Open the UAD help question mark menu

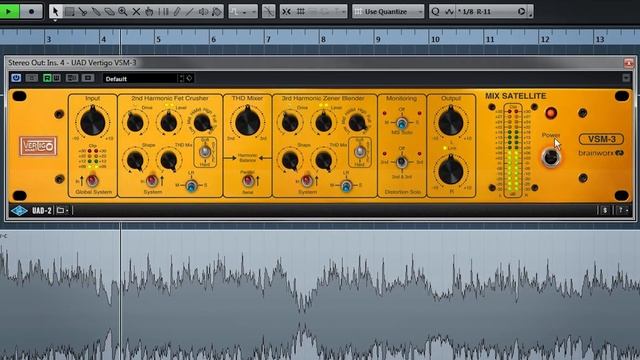(622, 210)
